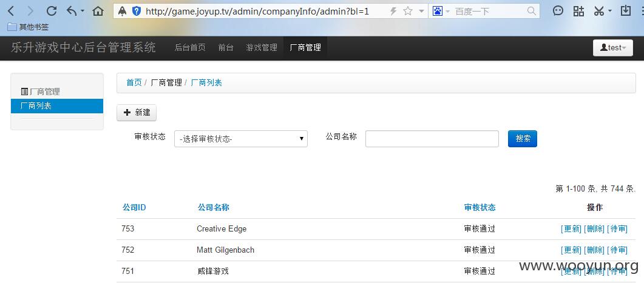
Task: Click the 公司名称 text input field
Action: coord(432,139)
